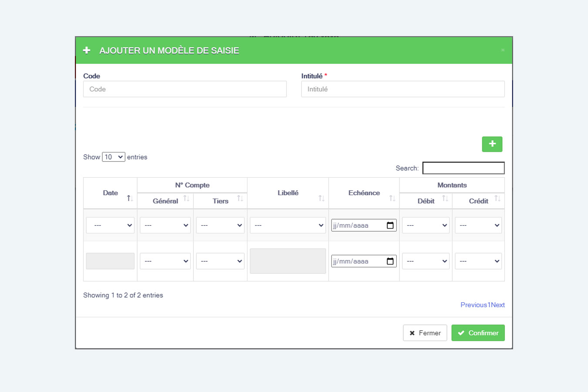The image size is (588, 392).
Task: Click the green plus add-row button
Action: (x=492, y=144)
